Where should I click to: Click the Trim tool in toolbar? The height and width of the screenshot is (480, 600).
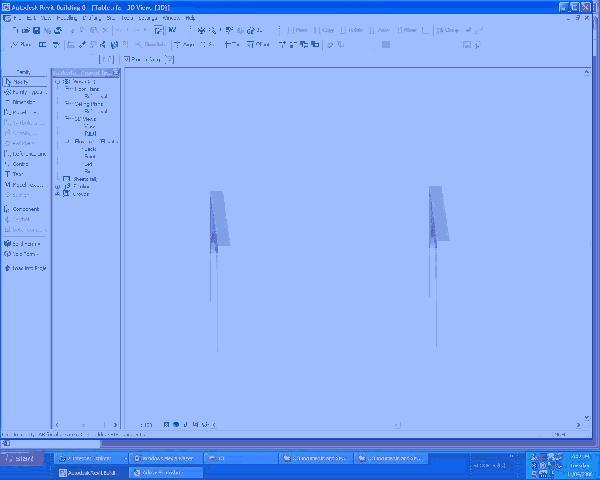pos(232,45)
